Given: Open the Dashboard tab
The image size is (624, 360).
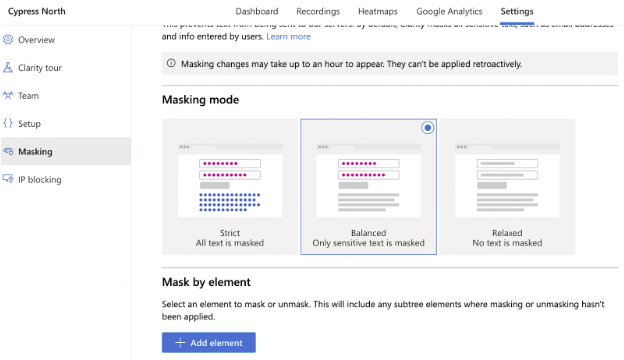Looking at the screenshot, I should pyautogui.click(x=257, y=12).
